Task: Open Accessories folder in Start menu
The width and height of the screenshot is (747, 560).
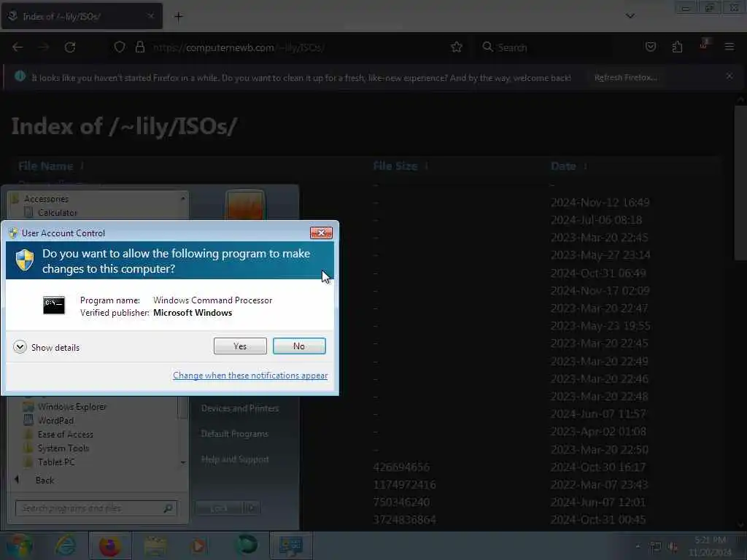Action: click(x=46, y=198)
